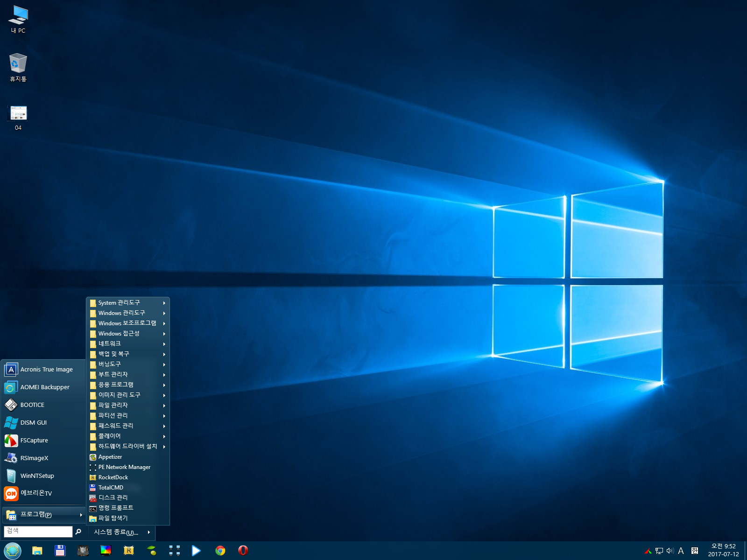Launch RSImageX from the start menu

[44, 458]
